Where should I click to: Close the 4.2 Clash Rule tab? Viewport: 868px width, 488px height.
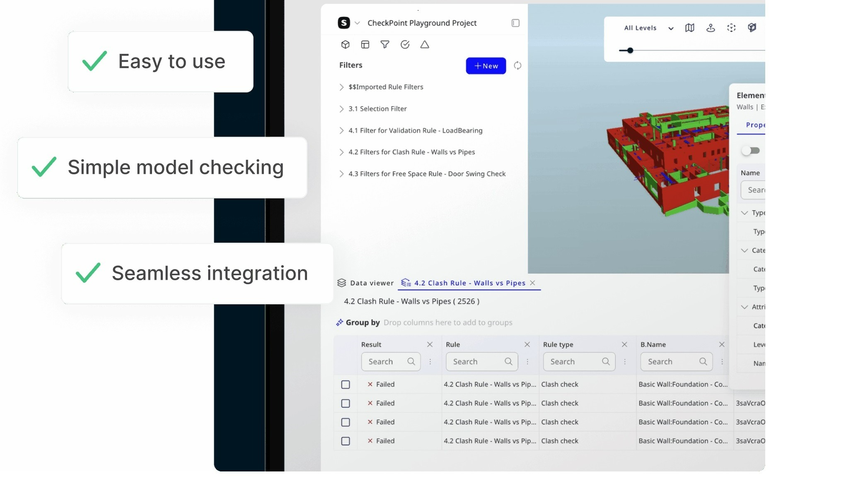coord(532,283)
